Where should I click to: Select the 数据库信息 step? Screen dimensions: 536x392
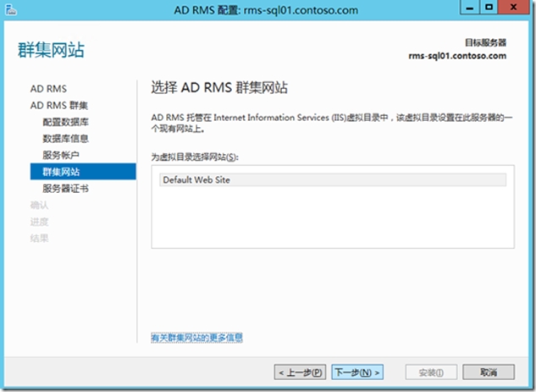click(66, 138)
